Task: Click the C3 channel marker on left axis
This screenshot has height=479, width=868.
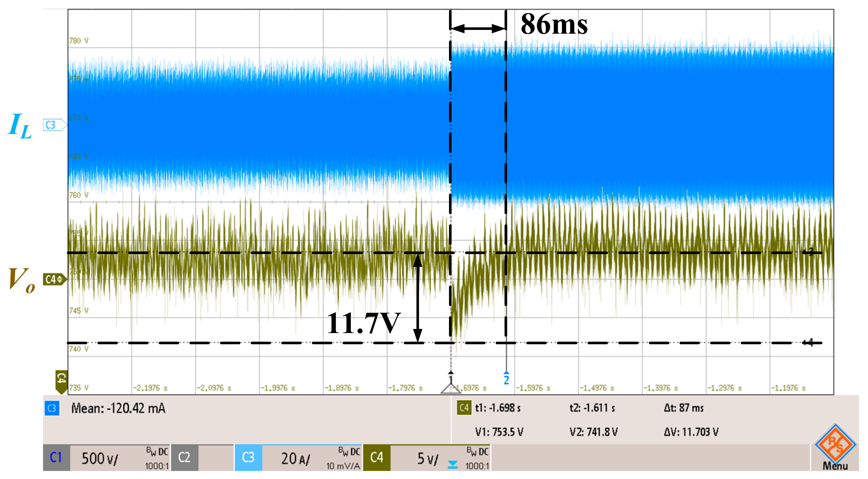Action: [x=52, y=125]
